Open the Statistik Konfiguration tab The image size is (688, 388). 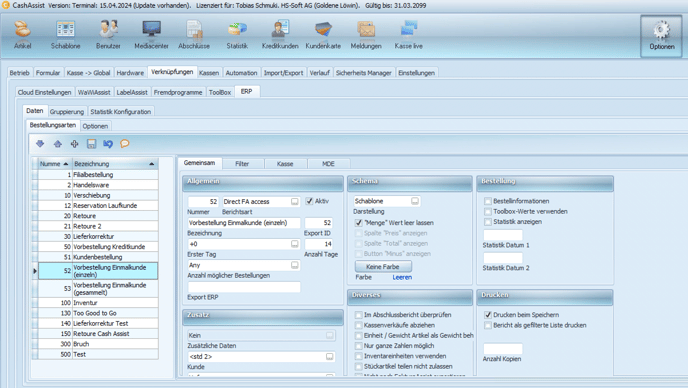(x=121, y=111)
